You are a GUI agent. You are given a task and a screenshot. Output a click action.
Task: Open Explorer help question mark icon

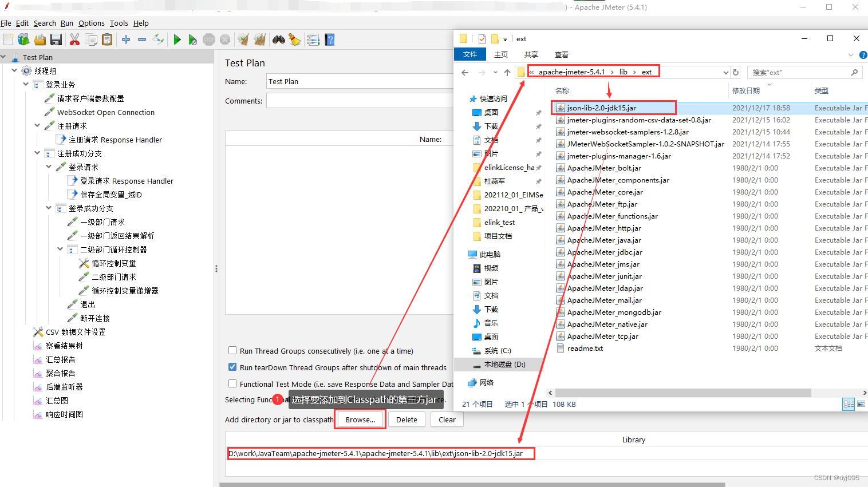pos(863,55)
